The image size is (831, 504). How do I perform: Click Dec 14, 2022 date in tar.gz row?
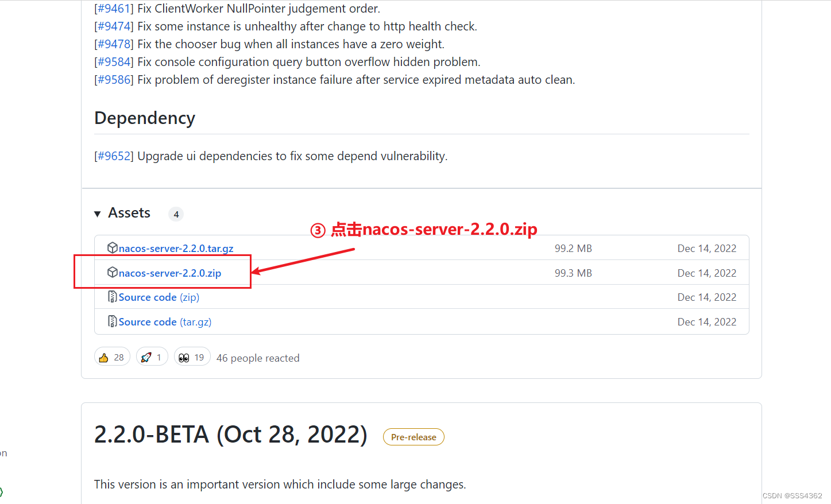point(707,249)
